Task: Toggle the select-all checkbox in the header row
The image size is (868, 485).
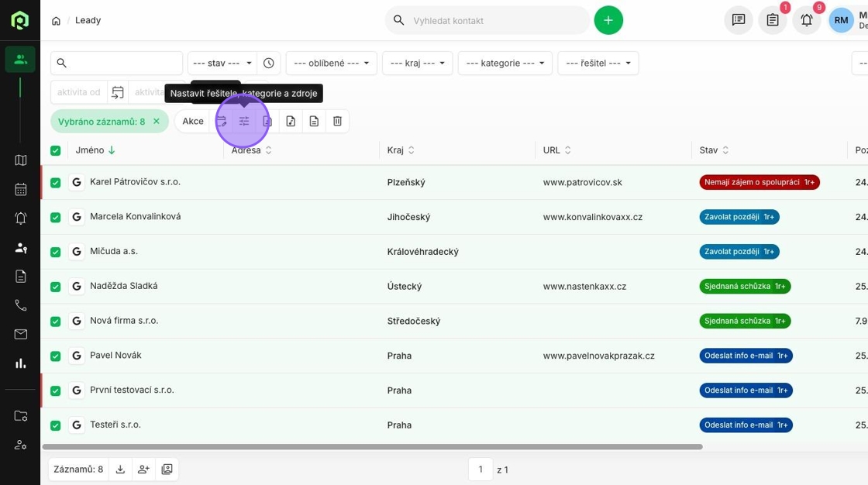Action: (x=55, y=150)
